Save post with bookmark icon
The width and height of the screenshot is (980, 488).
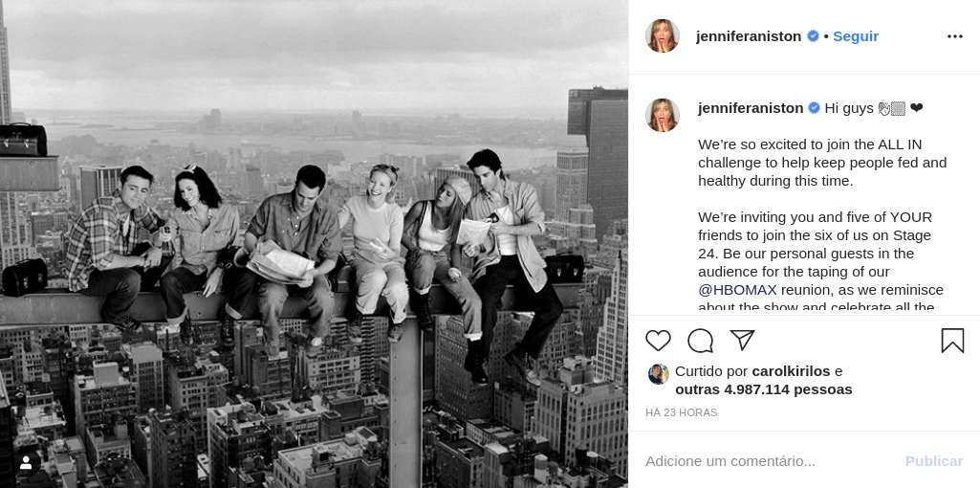pos(952,341)
